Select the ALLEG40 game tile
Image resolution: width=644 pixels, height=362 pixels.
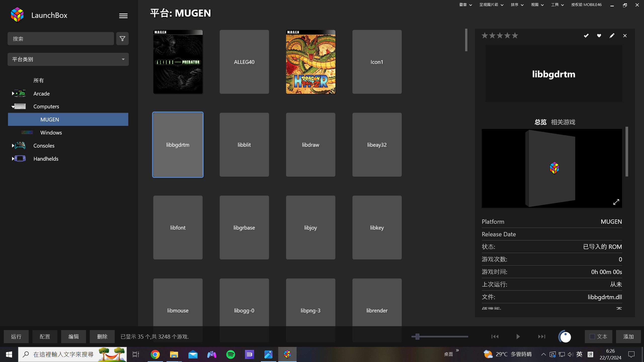pyautogui.click(x=244, y=62)
